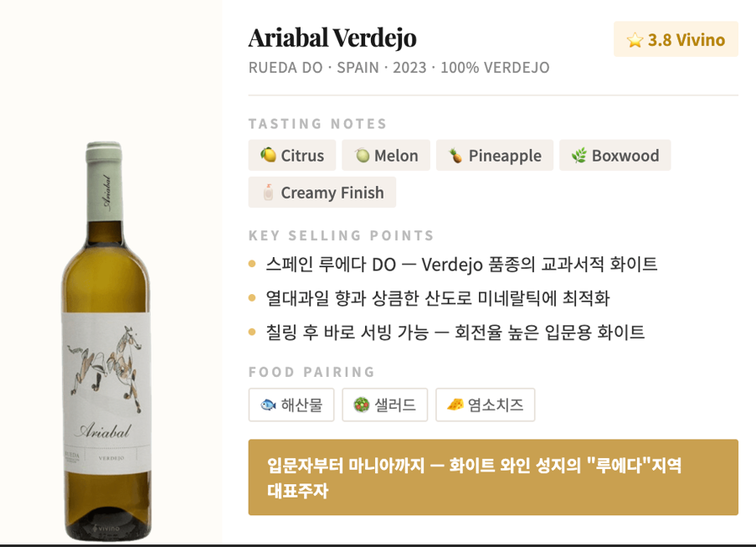The height and width of the screenshot is (547, 756).
Task: Select the 해산물 food pairing chip
Action: pos(291,405)
